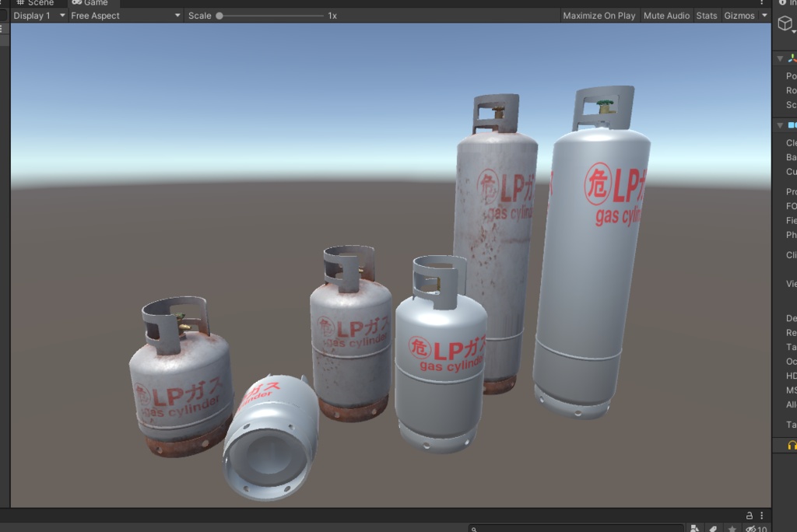Toggle the Stats overlay

point(707,15)
